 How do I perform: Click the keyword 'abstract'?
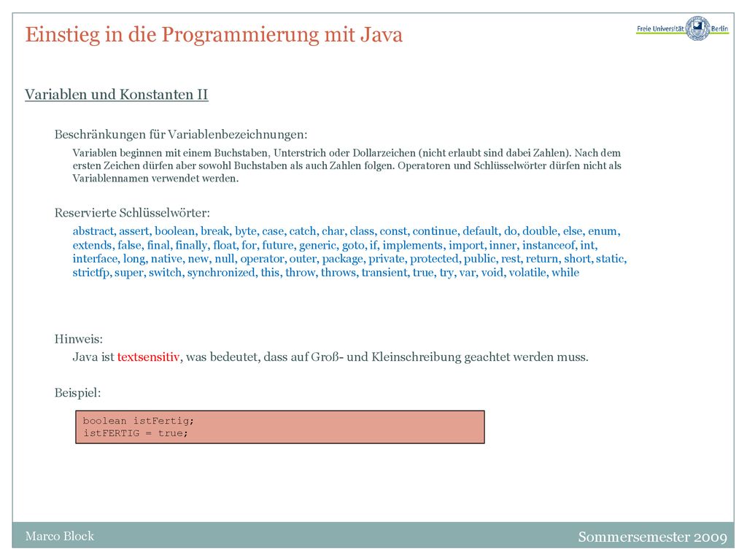coord(93,231)
